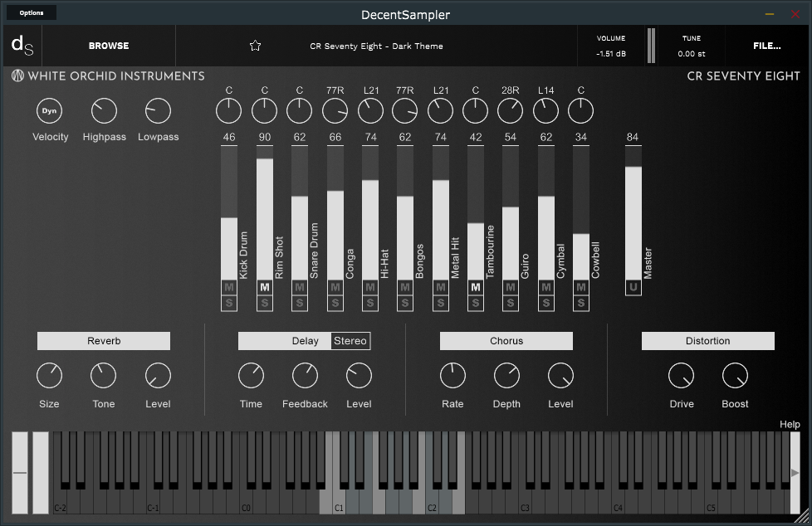Screen dimensions: 812x526
Task: Open the BROWSE panel
Action: 109,46
